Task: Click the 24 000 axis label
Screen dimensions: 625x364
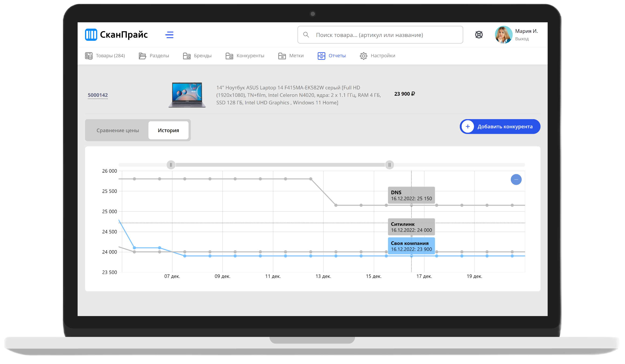Action: click(x=109, y=252)
